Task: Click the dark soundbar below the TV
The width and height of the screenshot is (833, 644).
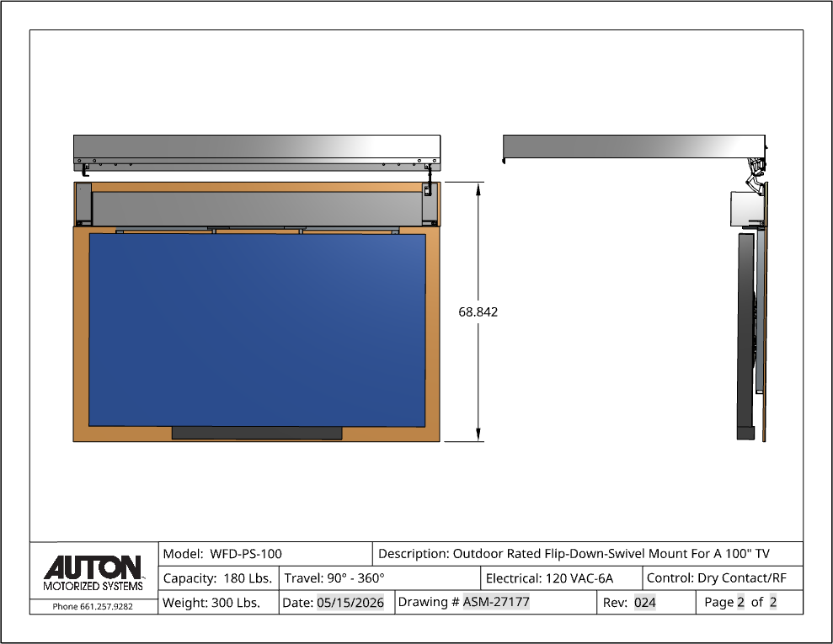Action: (257, 433)
